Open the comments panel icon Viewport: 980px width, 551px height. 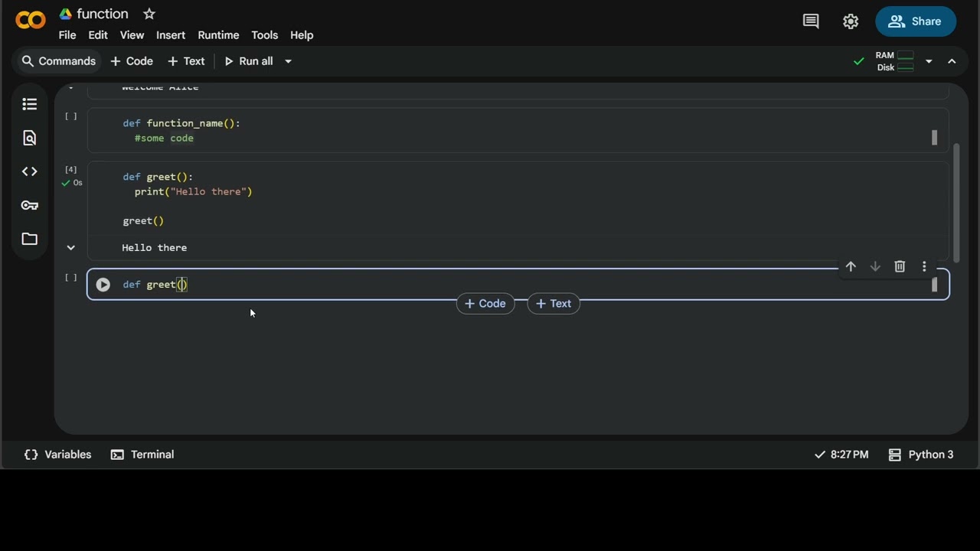coord(811,21)
